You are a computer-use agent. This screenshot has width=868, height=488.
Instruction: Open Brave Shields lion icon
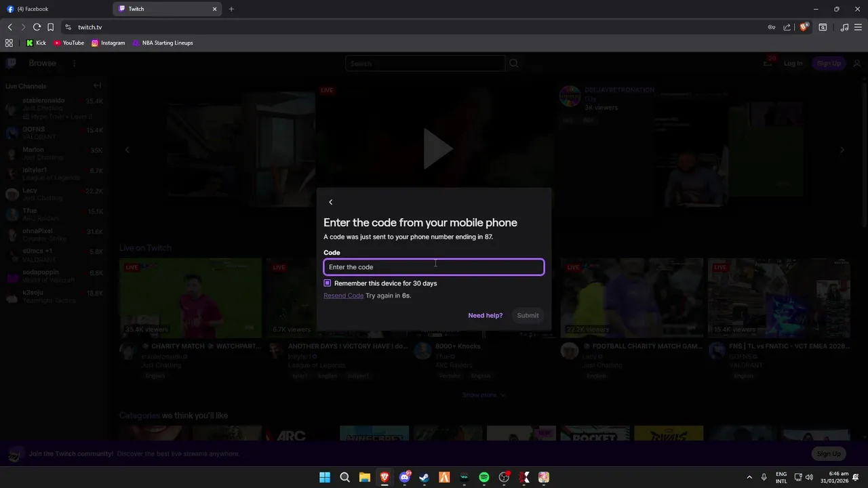[804, 27]
